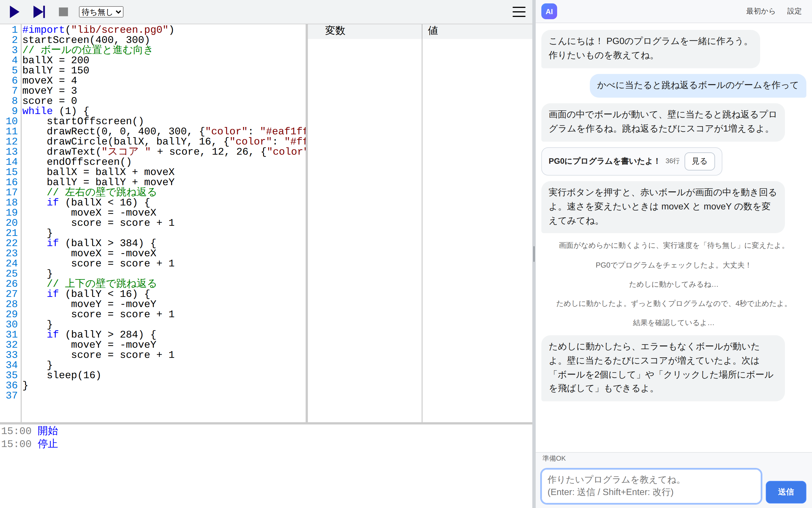Click the '#import("lib/screen.pg0")' line

[x=98, y=30]
